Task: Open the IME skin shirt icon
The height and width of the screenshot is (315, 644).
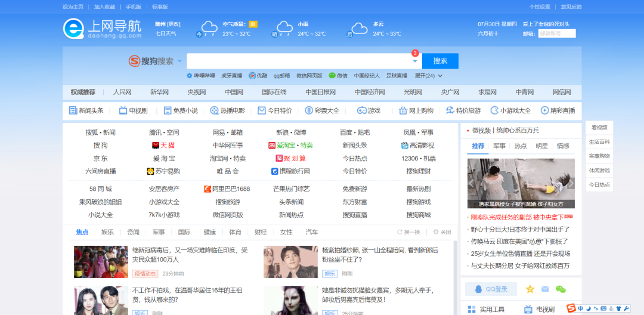Action: click(x=618, y=308)
